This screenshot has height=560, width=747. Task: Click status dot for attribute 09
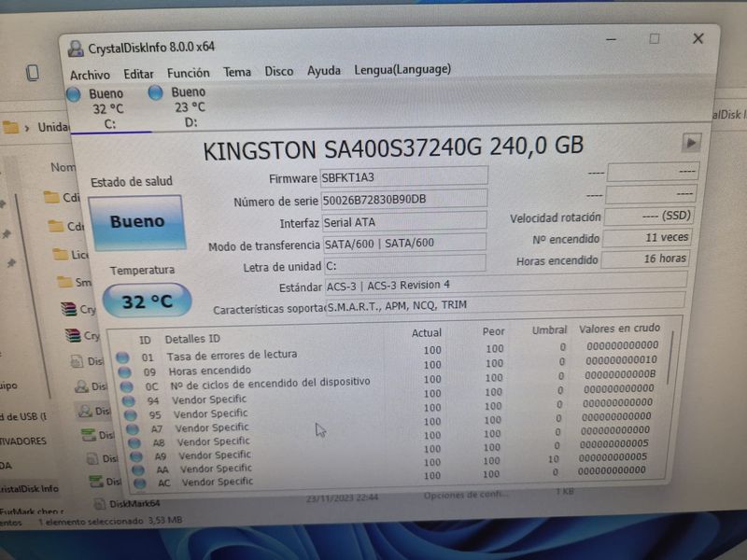124,371
